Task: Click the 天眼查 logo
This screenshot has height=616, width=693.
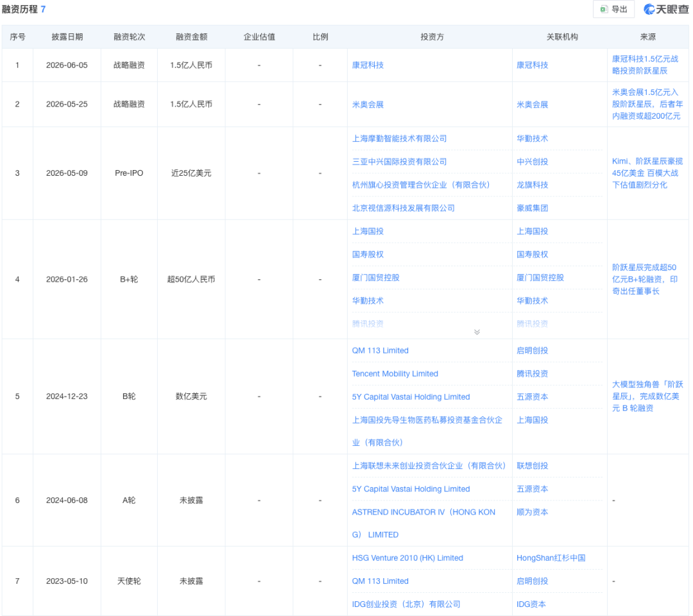Action: pyautogui.click(x=666, y=9)
